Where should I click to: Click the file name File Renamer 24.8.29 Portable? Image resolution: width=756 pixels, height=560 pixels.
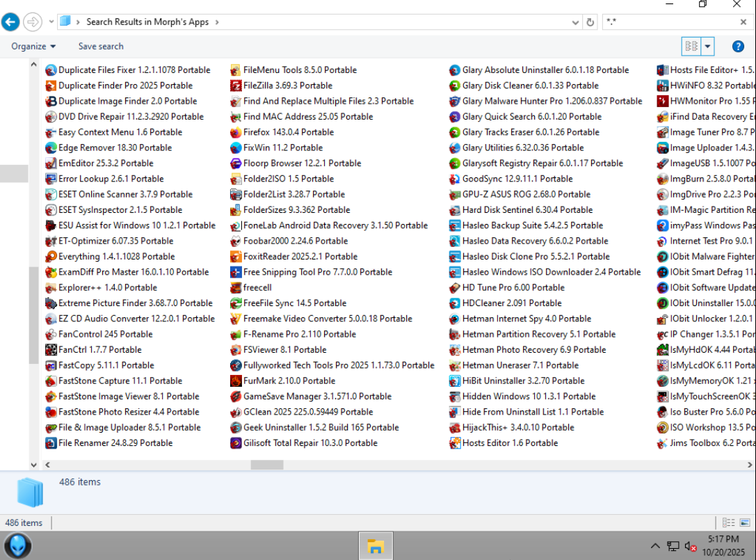[115, 443]
